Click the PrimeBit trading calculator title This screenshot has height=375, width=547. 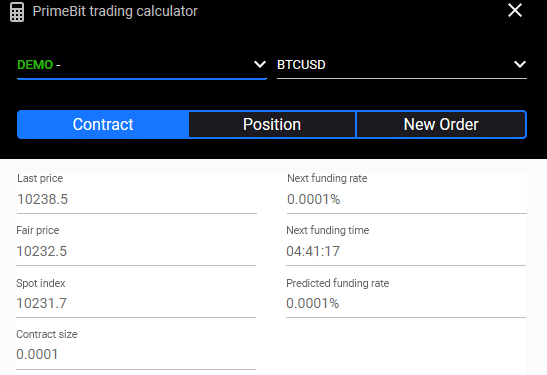pos(115,12)
